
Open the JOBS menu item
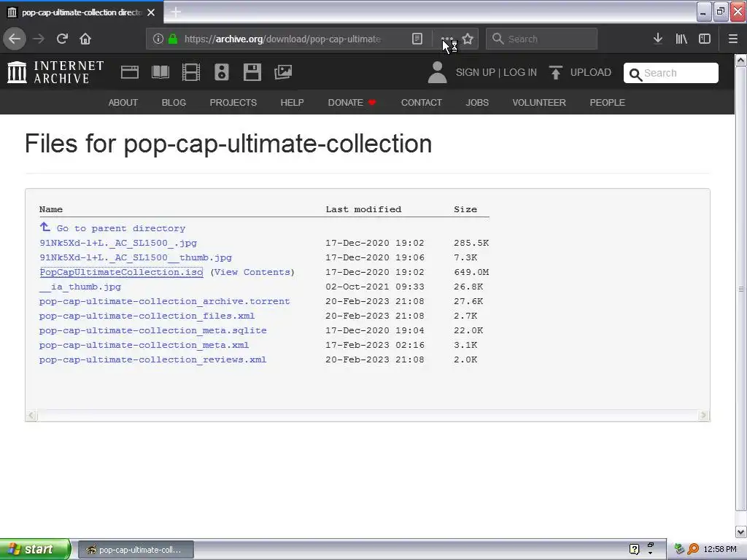click(477, 102)
